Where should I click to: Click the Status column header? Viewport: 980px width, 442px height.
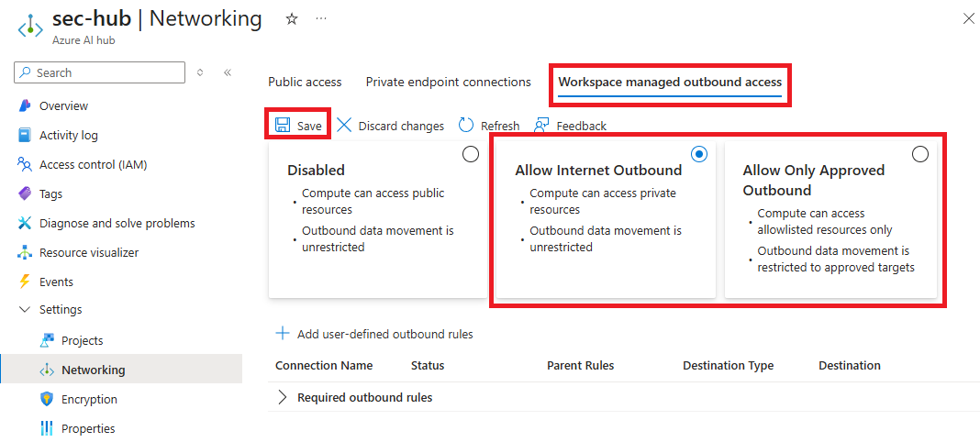(428, 365)
